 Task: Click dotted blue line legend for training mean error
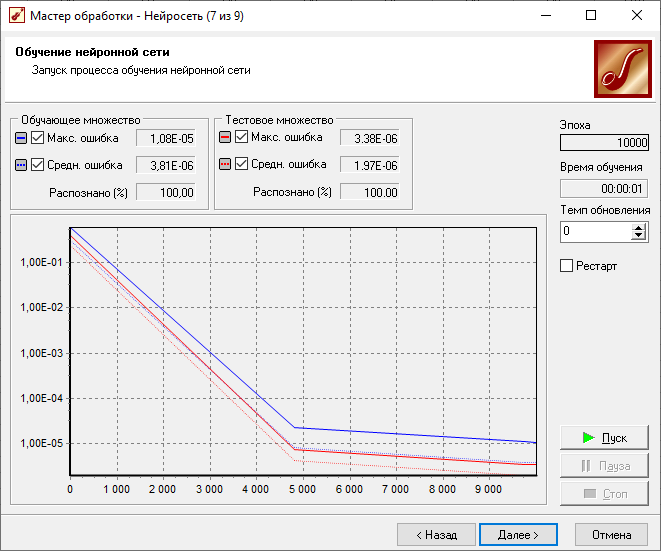pyautogui.click(x=21, y=165)
